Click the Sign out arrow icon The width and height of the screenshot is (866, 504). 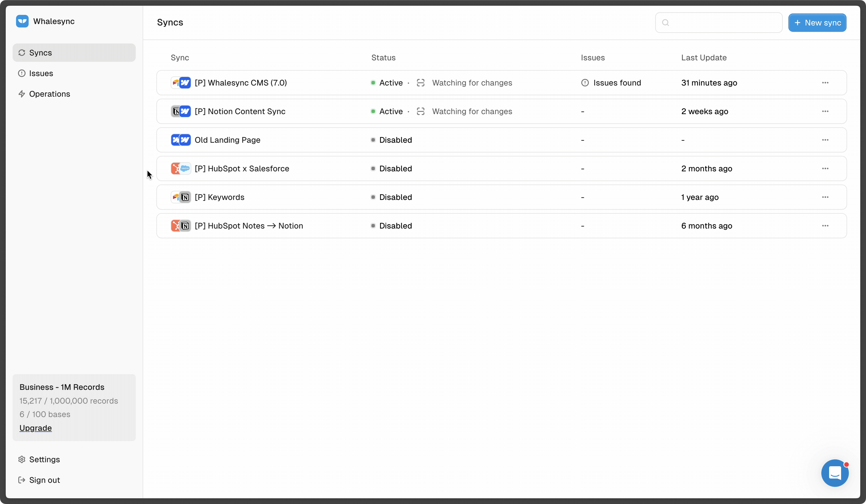click(22, 480)
